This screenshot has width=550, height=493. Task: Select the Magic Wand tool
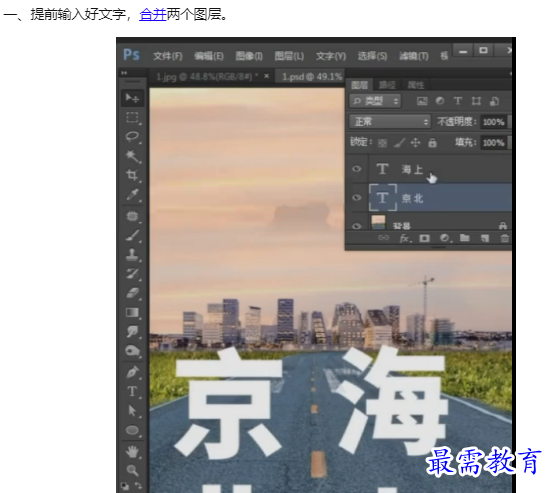132,156
